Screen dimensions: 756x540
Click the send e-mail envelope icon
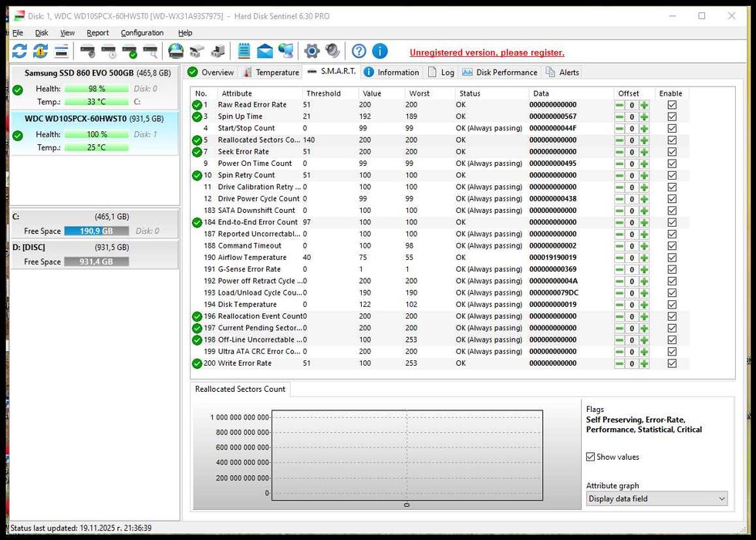click(265, 51)
